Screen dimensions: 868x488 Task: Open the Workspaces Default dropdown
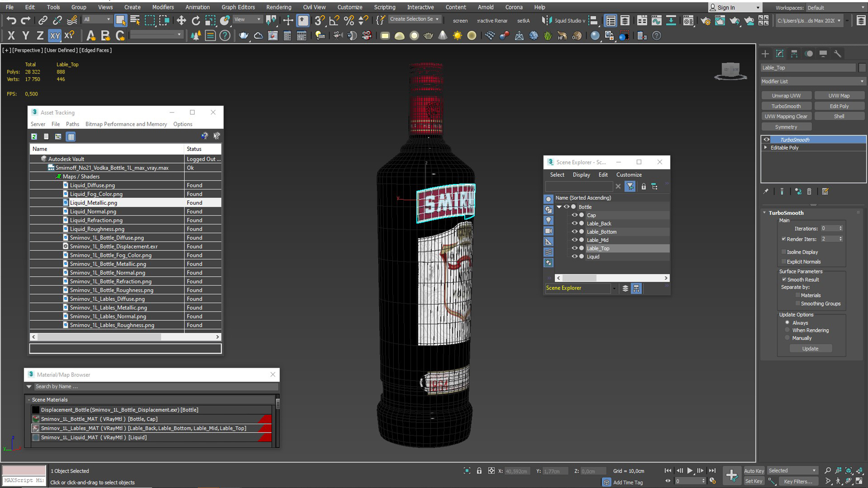click(x=836, y=8)
